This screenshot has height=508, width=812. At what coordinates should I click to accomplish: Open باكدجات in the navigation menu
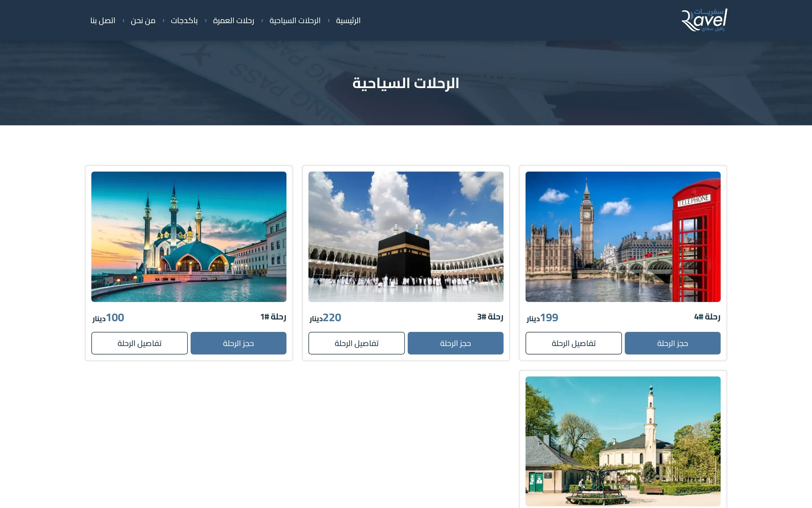[x=184, y=21]
